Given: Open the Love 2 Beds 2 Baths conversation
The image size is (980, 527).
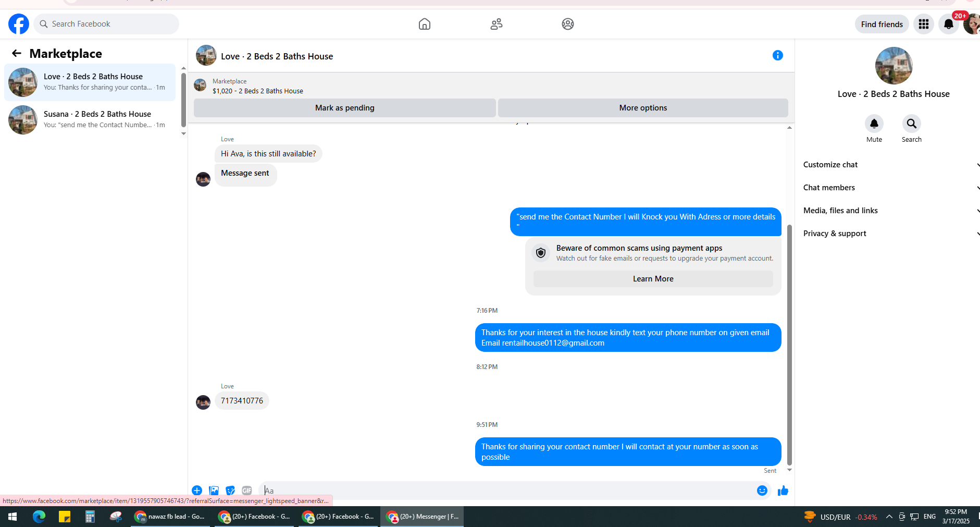Looking at the screenshot, I should 90,82.
